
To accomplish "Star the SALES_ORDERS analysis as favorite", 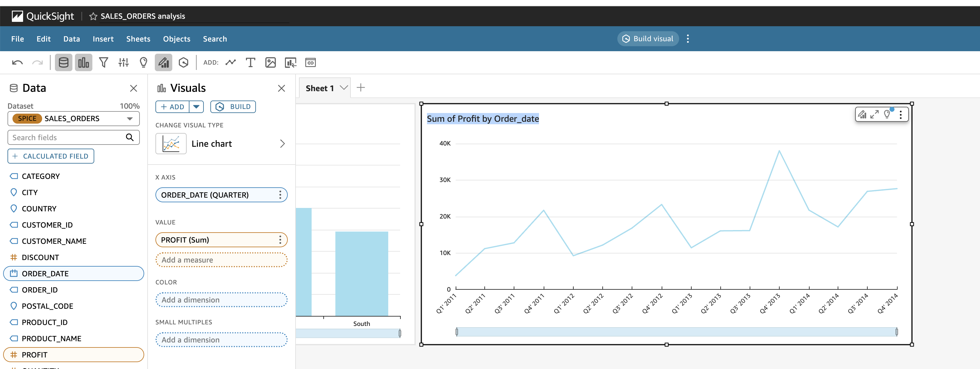I will coord(93,16).
